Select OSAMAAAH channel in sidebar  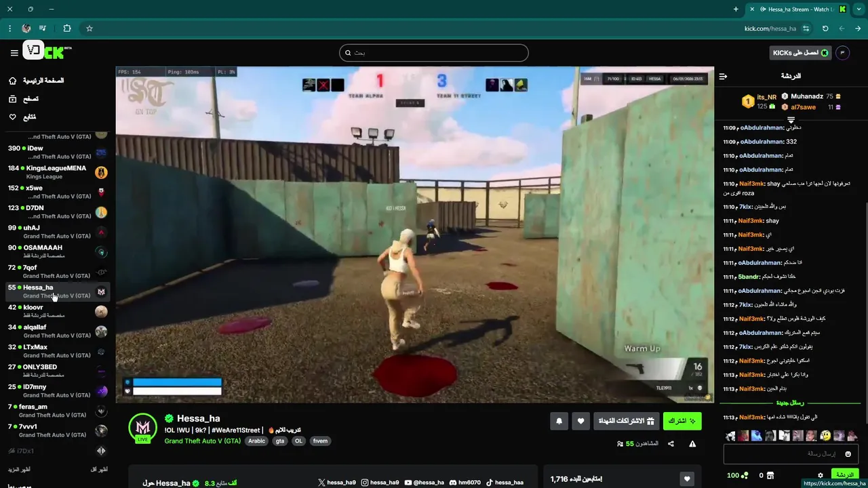point(58,251)
